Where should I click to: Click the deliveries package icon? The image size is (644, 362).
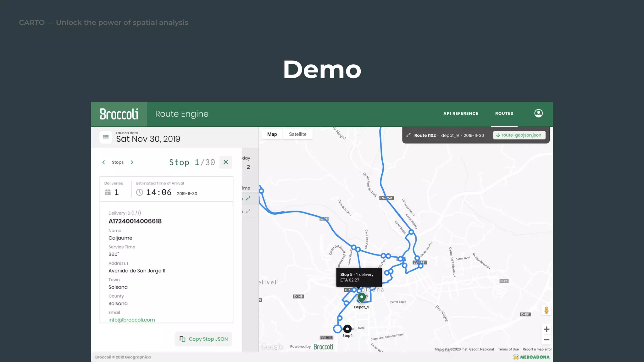pyautogui.click(x=108, y=192)
